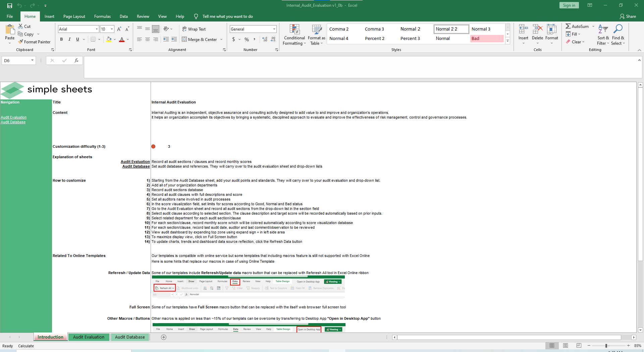
Task: Click Audit Evaluation navigation link
Action: 13,117
